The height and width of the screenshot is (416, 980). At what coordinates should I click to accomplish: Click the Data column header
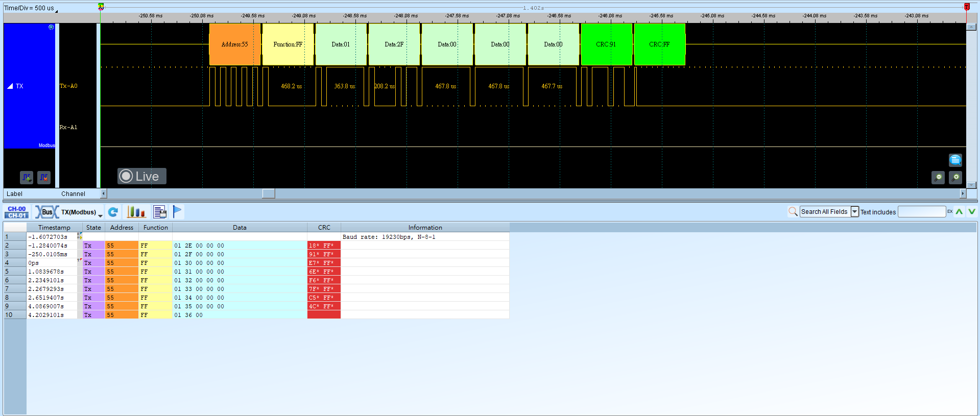point(240,228)
